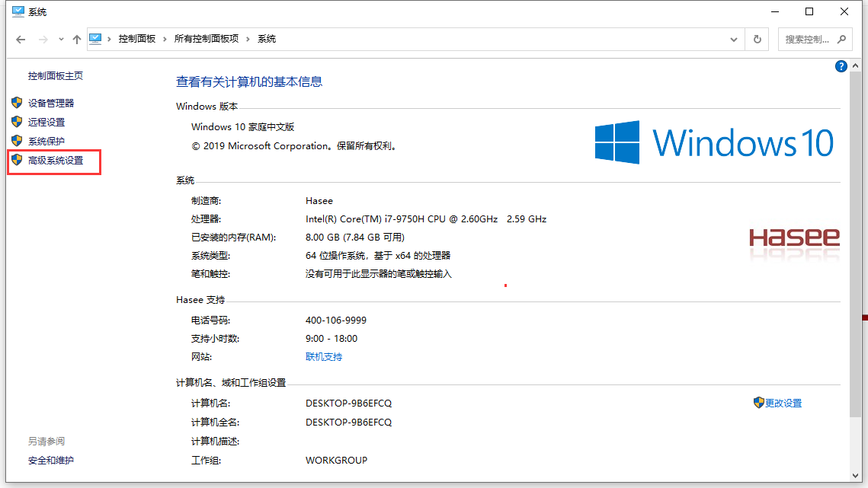The width and height of the screenshot is (868, 488).
Task: Go back with the left arrow
Action: pyautogui.click(x=21, y=40)
